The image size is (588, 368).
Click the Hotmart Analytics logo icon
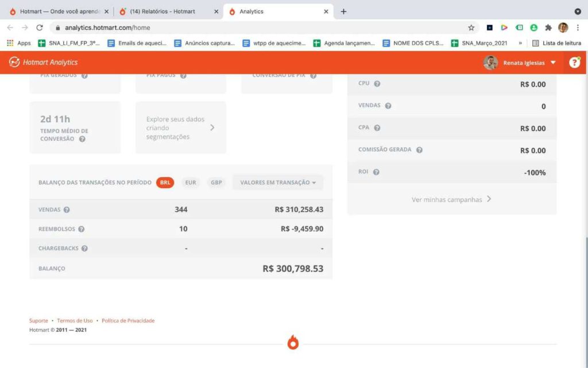tap(14, 62)
